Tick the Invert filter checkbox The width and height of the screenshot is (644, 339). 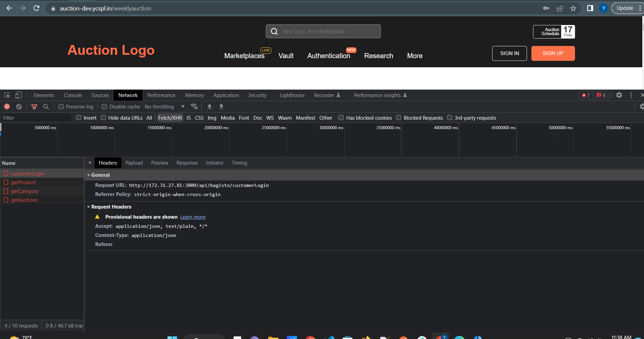pyautogui.click(x=79, y=118)
